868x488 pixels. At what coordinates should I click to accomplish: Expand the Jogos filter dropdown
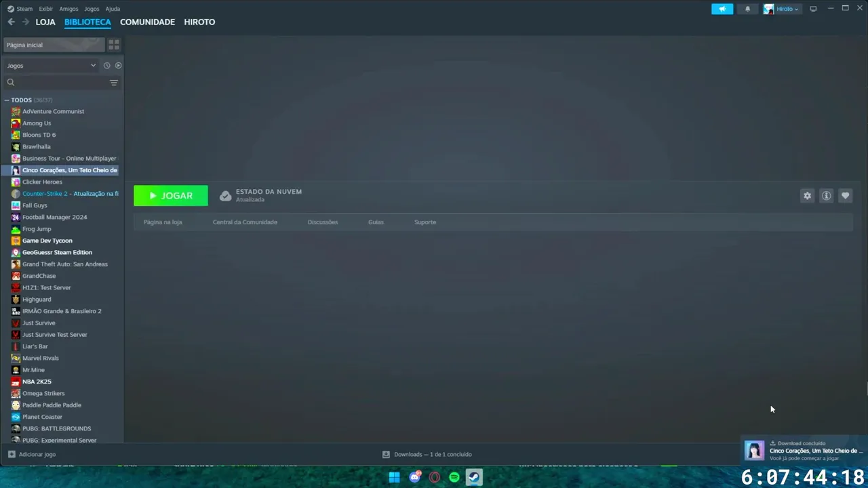click(x=52, y=66)
